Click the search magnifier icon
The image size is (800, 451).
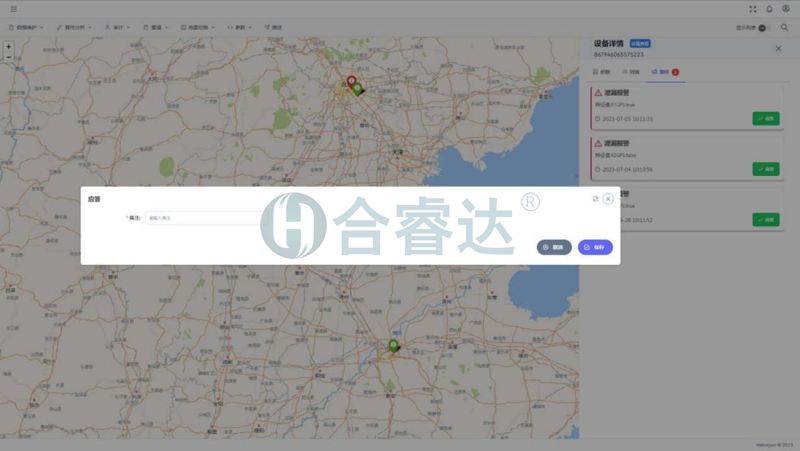point(785,28)
